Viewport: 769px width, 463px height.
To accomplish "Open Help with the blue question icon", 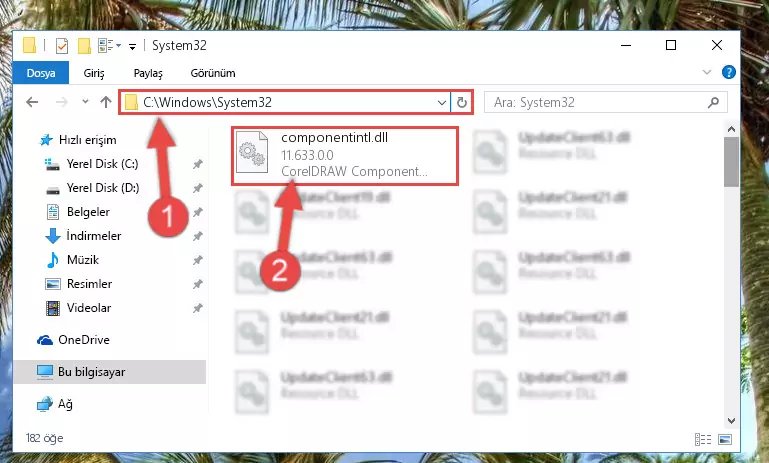I will [729, 72].
